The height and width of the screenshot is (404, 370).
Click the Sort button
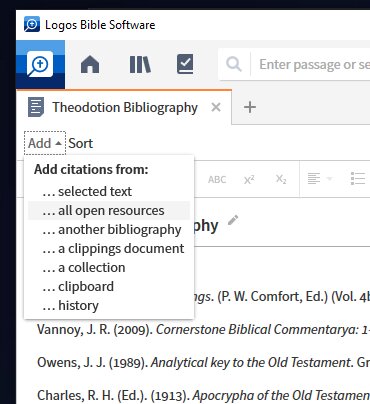[81, 143]
